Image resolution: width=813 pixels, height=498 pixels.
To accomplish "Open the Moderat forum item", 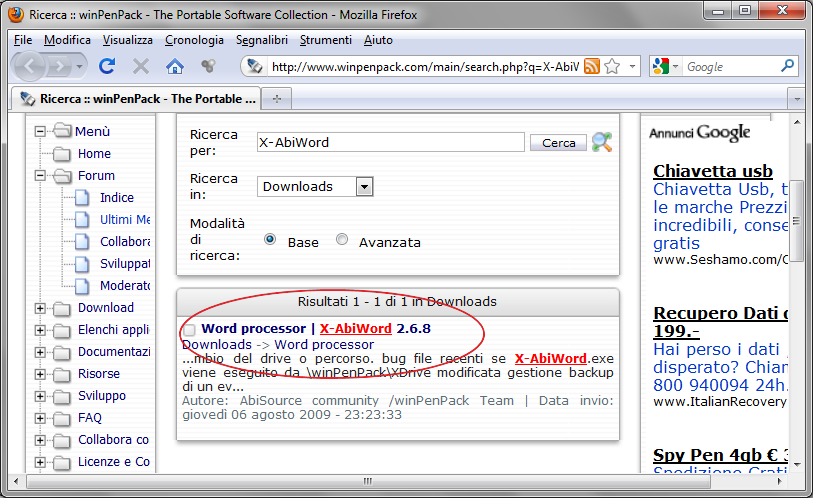I will 125,285.
